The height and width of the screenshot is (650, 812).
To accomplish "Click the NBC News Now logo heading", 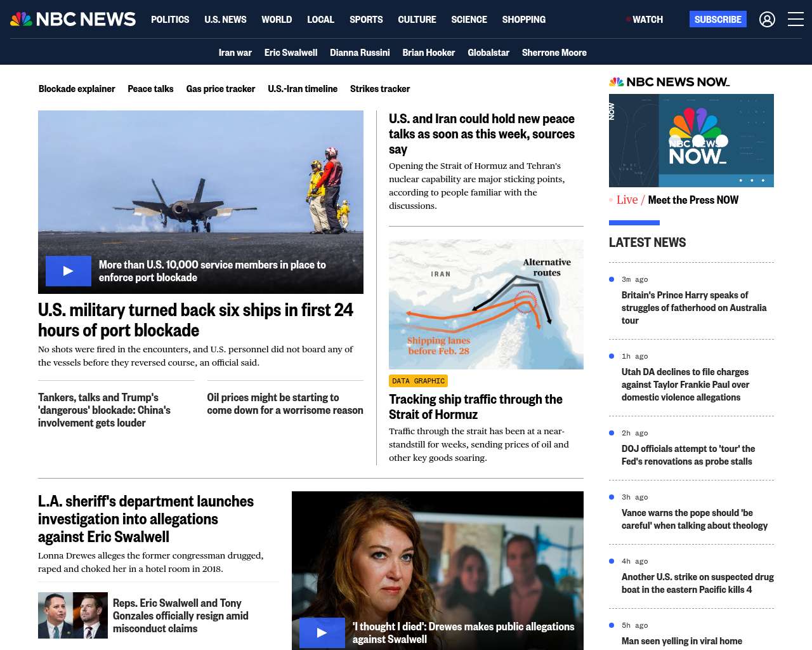I will (x=669, y=82).
